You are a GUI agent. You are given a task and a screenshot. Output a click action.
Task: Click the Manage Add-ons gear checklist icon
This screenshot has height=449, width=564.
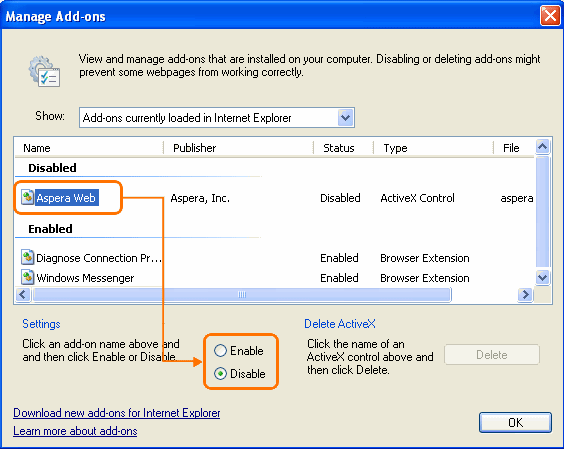(x=45, y=71)
